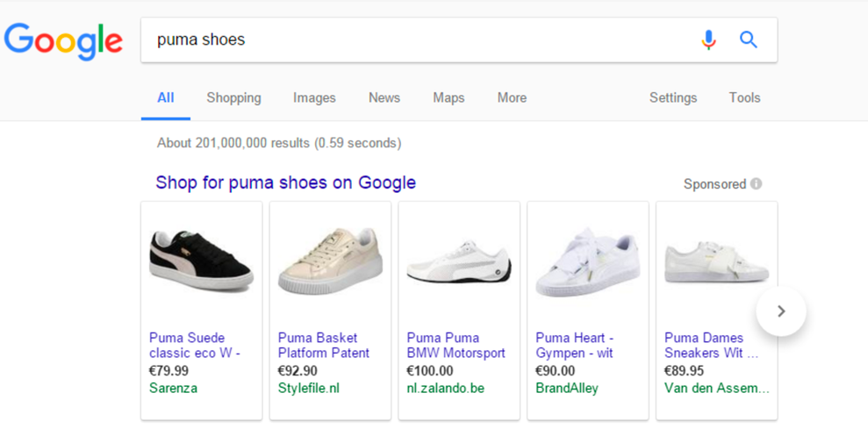Click the blue magnifying glass search icon
Viewport: 868px width, 443px height.
click(x=749, y=39)
